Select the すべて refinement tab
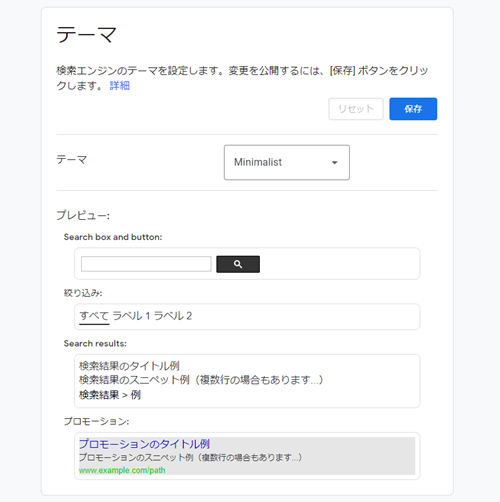 pos(94,316)
